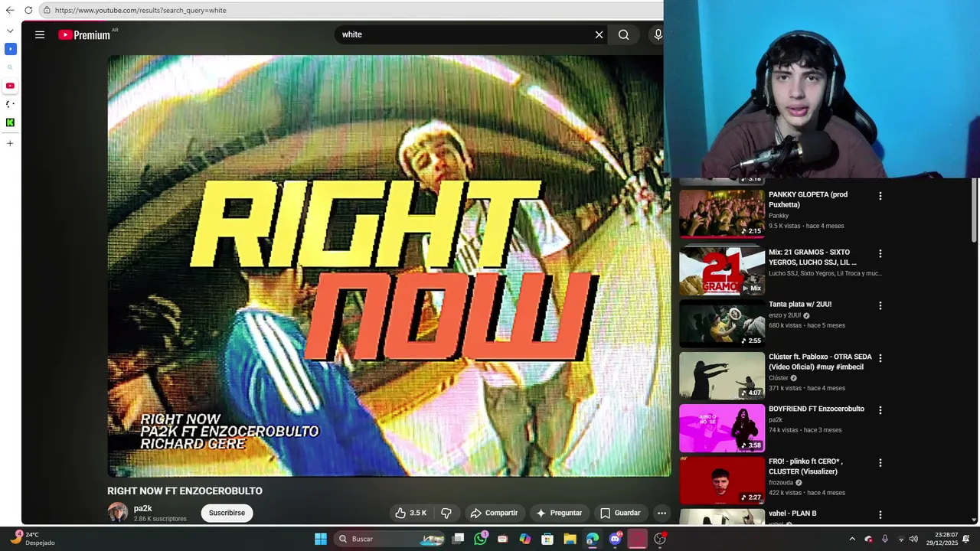980x551 pixels.
Task: Open more actions ellipsis under video
Action: coord(661,513)
